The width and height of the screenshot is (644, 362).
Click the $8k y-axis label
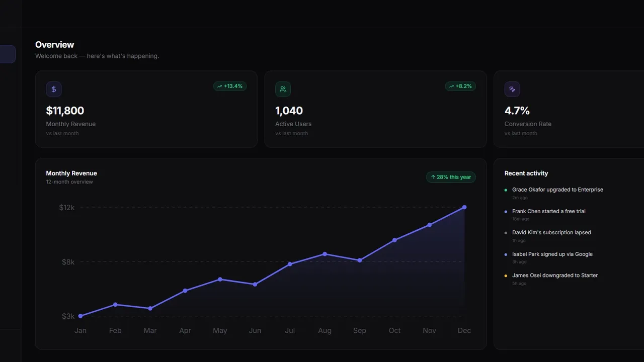click(68, 262)
